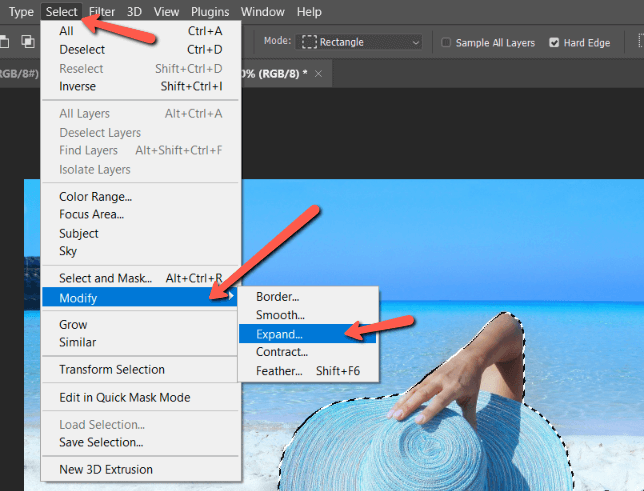Open the Plugins menu
Viewport: 644px width, 491px height.
[x=210, y=12]
